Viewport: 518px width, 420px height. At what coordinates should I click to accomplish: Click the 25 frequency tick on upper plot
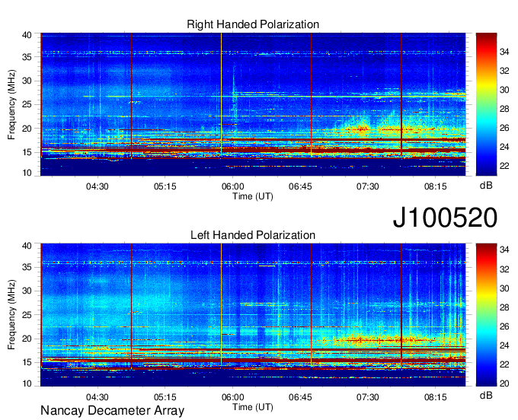click(x=27, y=104)
